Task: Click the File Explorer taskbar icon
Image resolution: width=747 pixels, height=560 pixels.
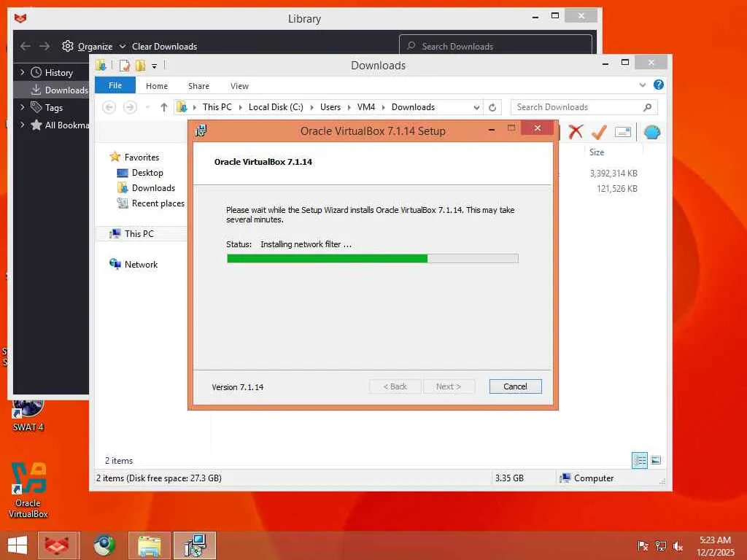Action: [149, 545]
